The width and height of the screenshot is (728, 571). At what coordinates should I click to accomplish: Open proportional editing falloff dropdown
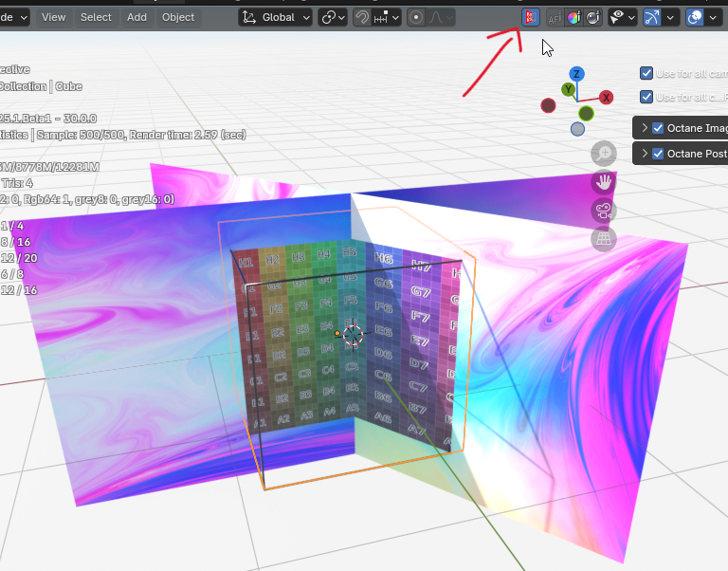click(x=441, y=18)
